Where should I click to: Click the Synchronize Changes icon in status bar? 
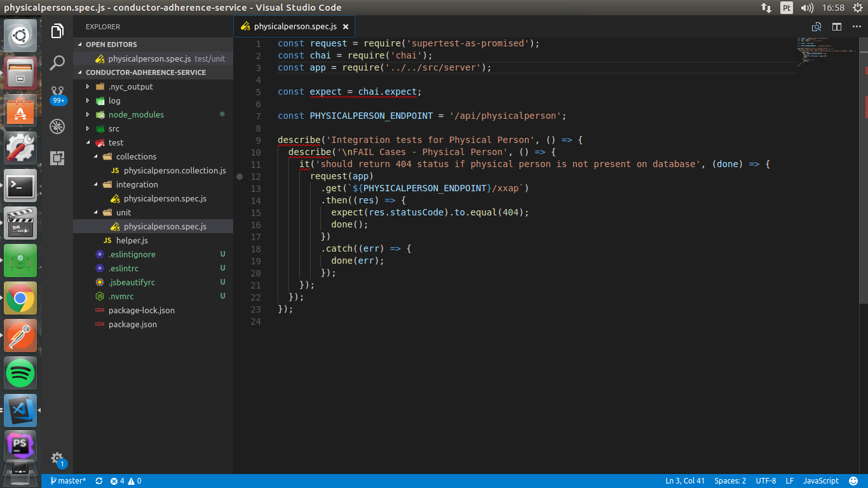[x=99, y=481]
